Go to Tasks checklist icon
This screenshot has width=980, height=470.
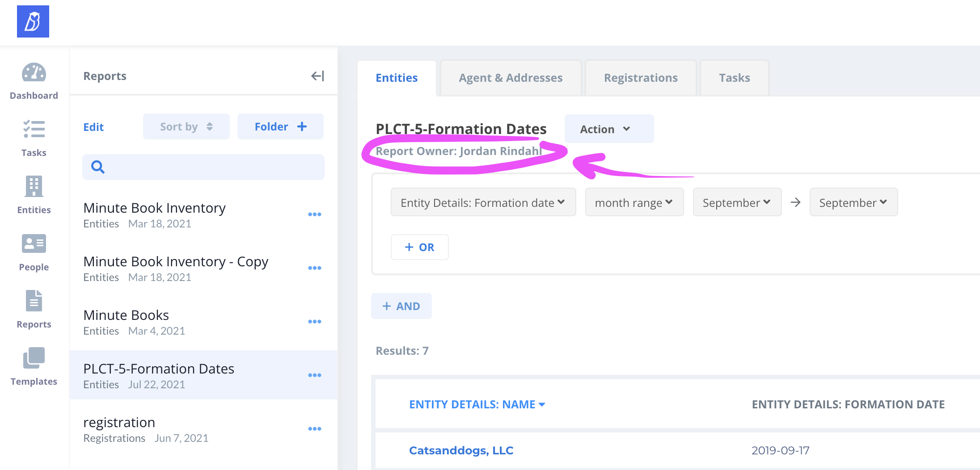coord(34,130)
